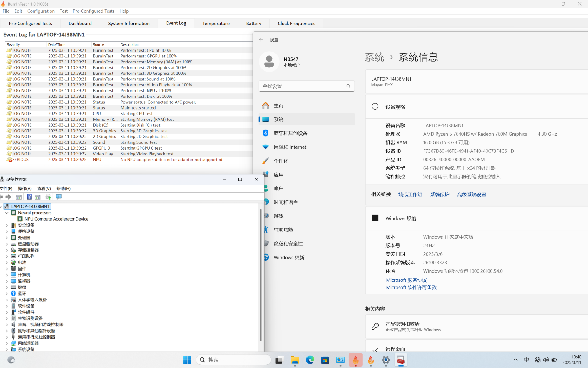Open 产品密钥和激活 in Settings
Image resolution: width=588 pixels, height=368 pixels.
pos(477,326)
